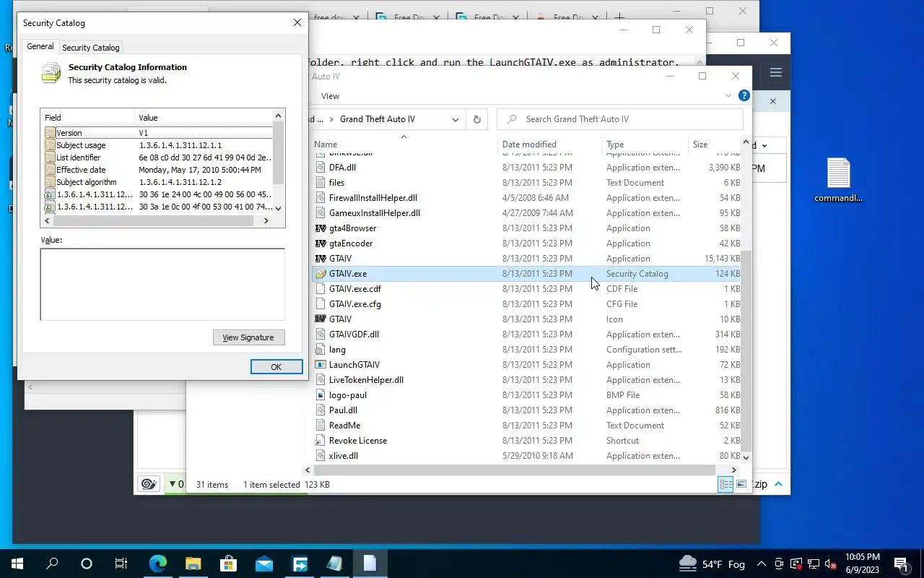
Task: Select the GTAIV.exe.cfg file name
Action: tap(355, 304)
